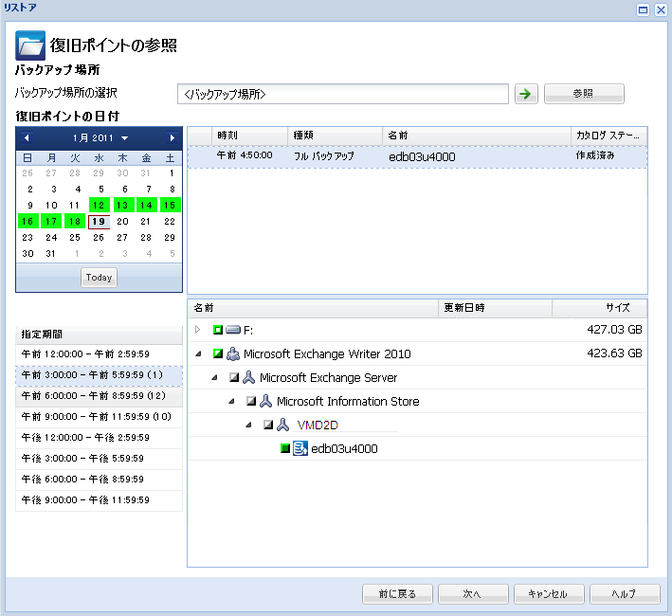Click the green arrow go button

525,93
